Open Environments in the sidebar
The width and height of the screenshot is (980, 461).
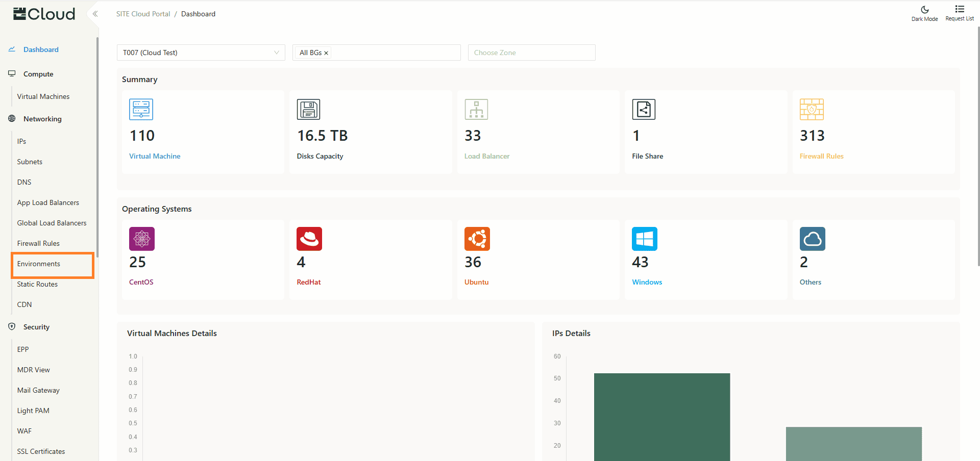click(39, 264)
